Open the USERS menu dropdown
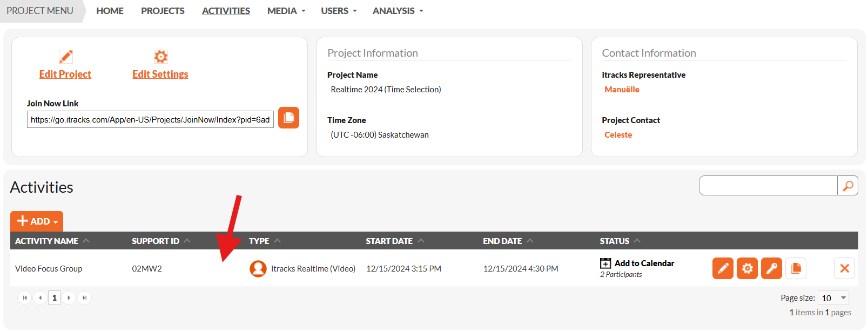Viewport: 868px width, 332px height. pyautogui.click(x=339, y=11)
